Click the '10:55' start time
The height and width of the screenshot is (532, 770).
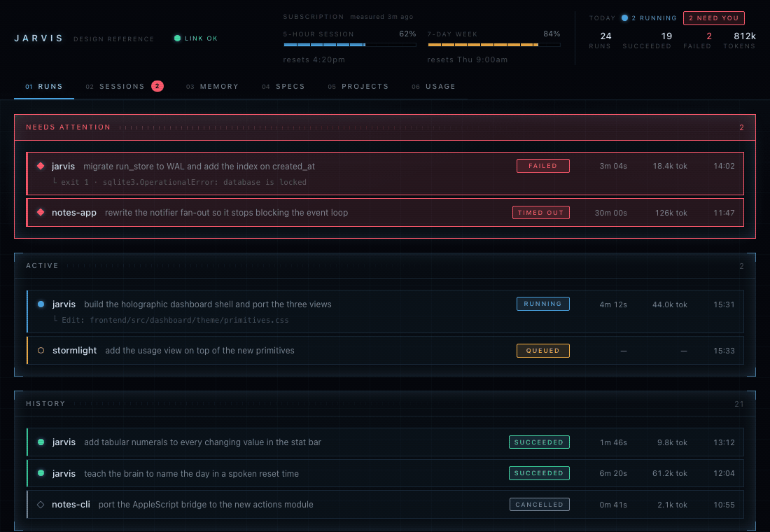[724, 505]
